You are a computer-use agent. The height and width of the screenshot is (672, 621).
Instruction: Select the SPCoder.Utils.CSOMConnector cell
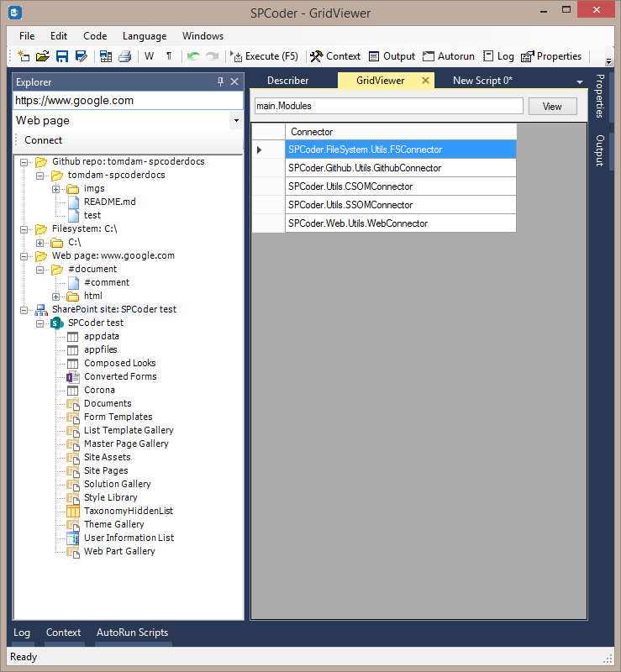401,186
